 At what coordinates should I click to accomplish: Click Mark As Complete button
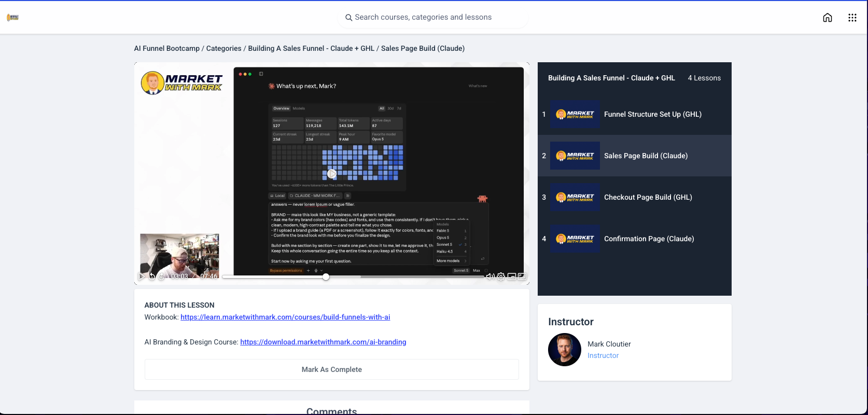click(332, 369)
